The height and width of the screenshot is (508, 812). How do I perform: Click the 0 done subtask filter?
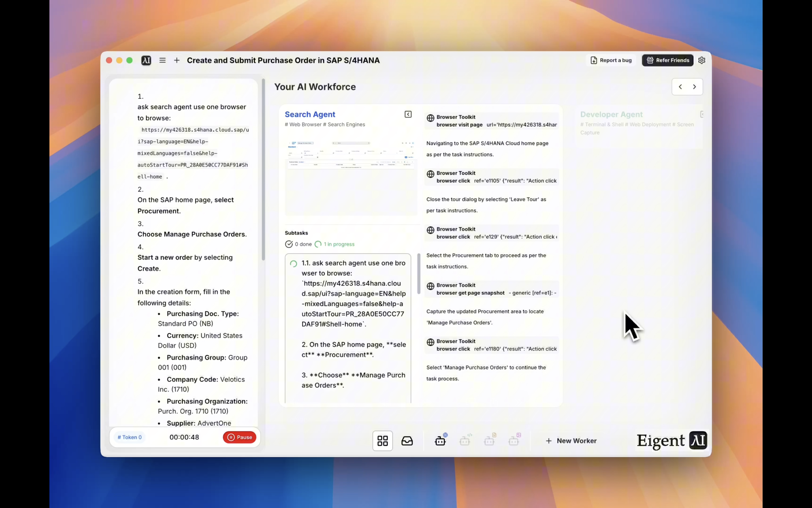[298, 244]
